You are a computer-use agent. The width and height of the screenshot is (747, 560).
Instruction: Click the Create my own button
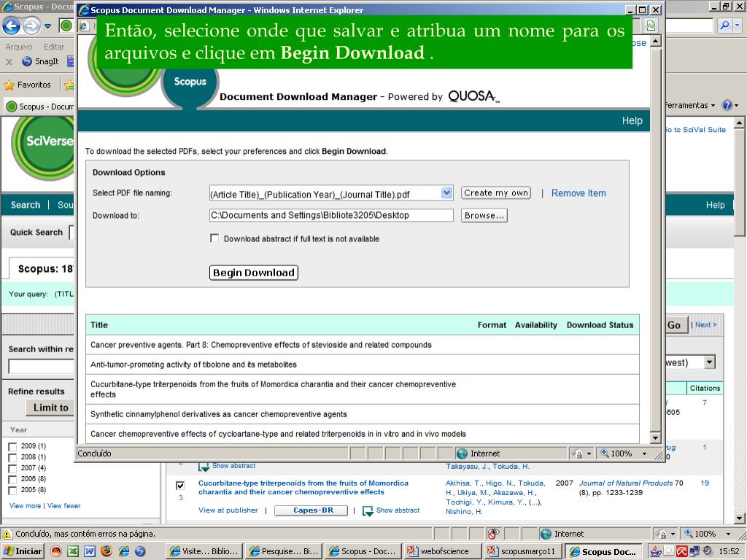point(496,192)
